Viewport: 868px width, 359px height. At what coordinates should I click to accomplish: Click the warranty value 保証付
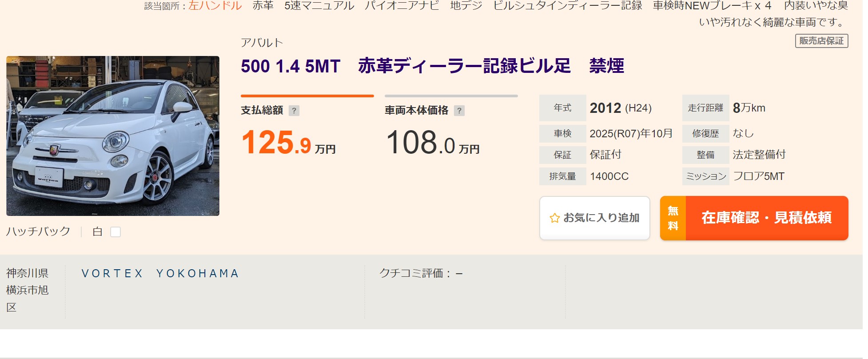pyautogui.click(x=605, y=155)
